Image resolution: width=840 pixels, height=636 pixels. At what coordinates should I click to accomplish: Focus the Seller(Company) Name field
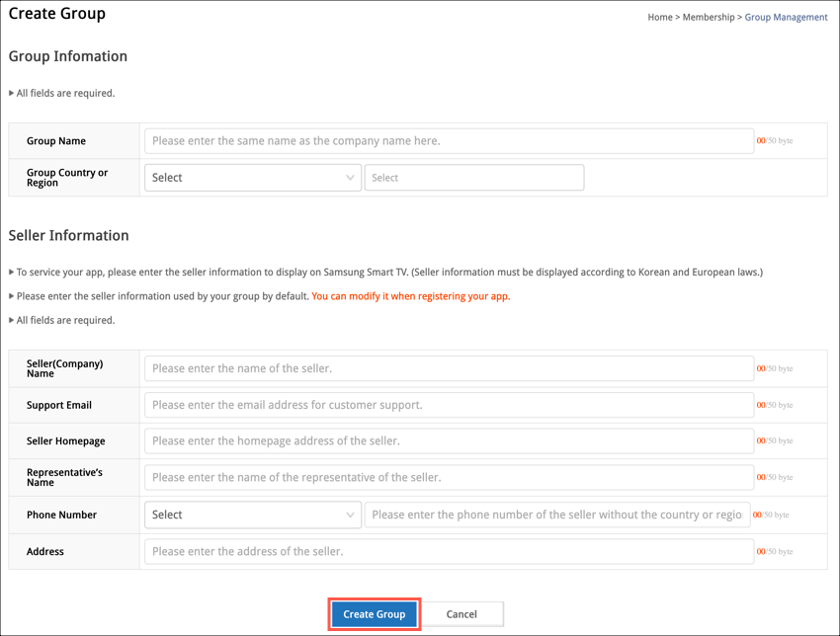(449, 368)
